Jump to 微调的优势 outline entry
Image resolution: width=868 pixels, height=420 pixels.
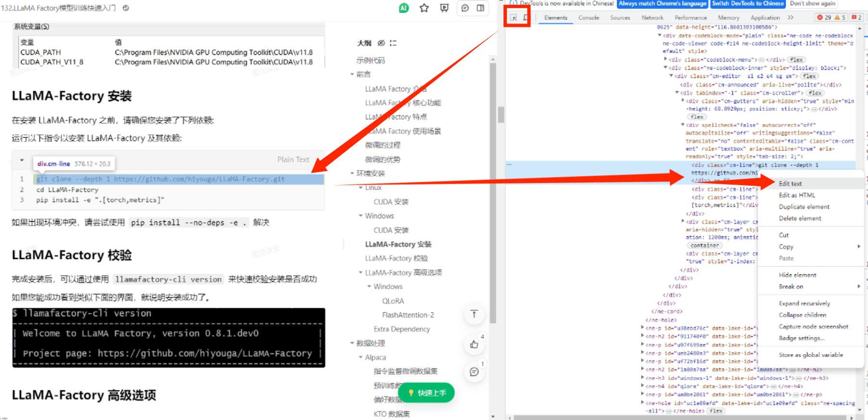click(382, 160)
